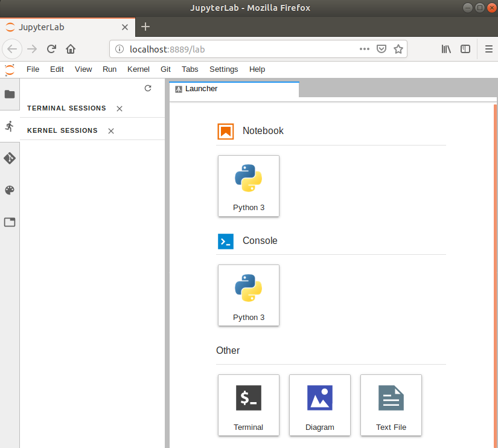Viewport: 498px width, 448px height.
Task: Open the File menu
Action: pos(33,69)
